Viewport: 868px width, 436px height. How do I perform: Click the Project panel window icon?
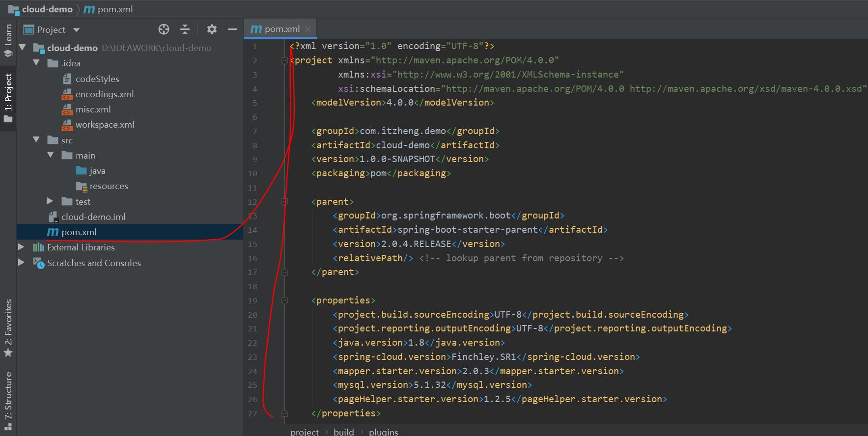(x=29, y=30)
